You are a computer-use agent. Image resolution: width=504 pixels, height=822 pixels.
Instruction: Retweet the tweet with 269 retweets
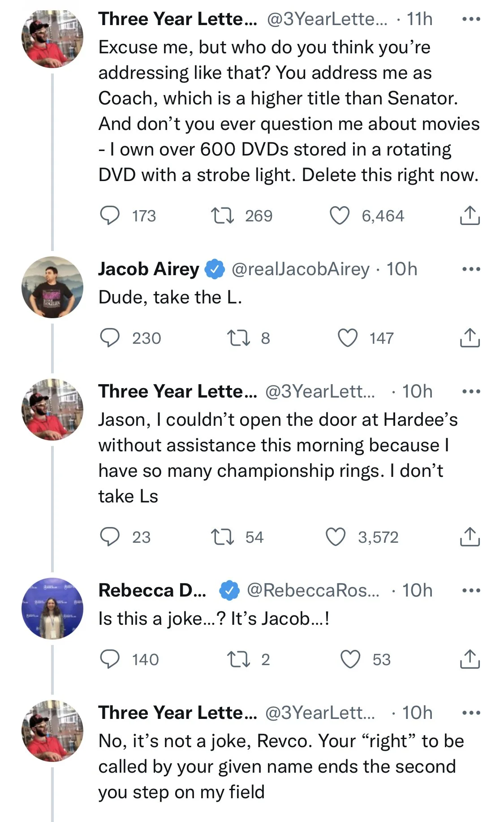222,216
